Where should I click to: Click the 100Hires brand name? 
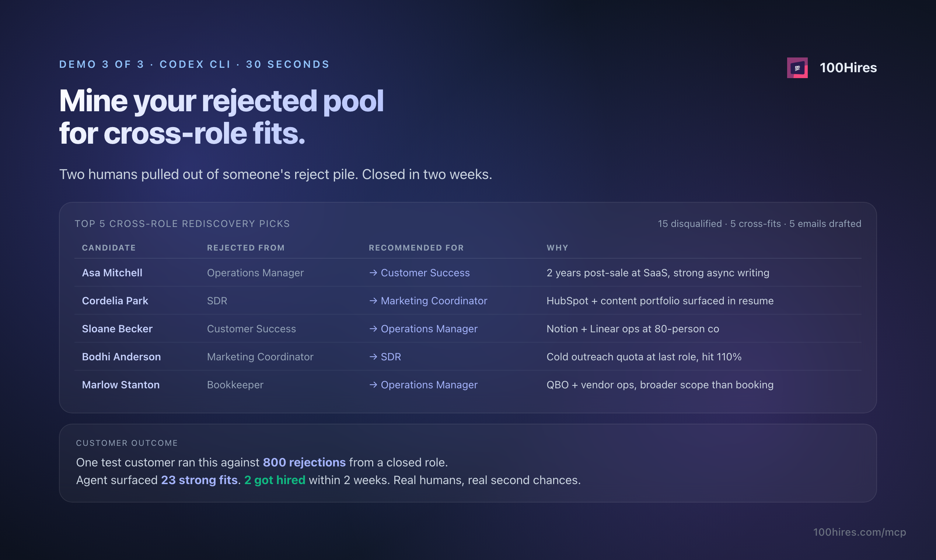[x=848, y=68]
